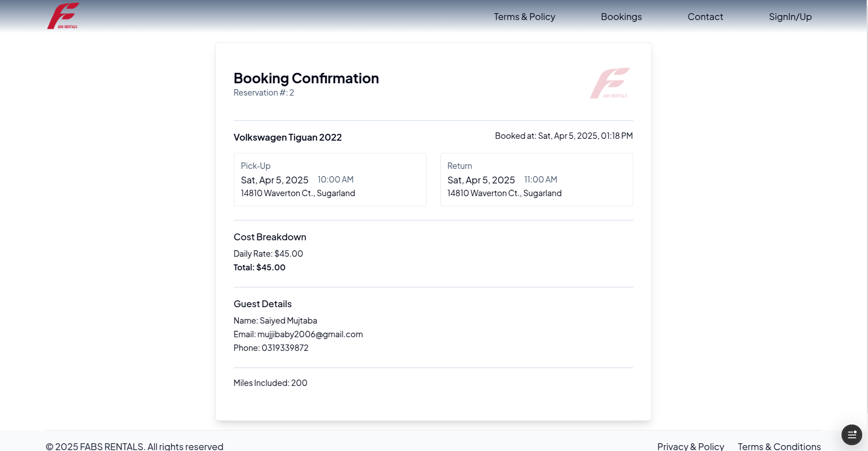
Task: Select the Pick-Up details box
Action: click(330, 179)
